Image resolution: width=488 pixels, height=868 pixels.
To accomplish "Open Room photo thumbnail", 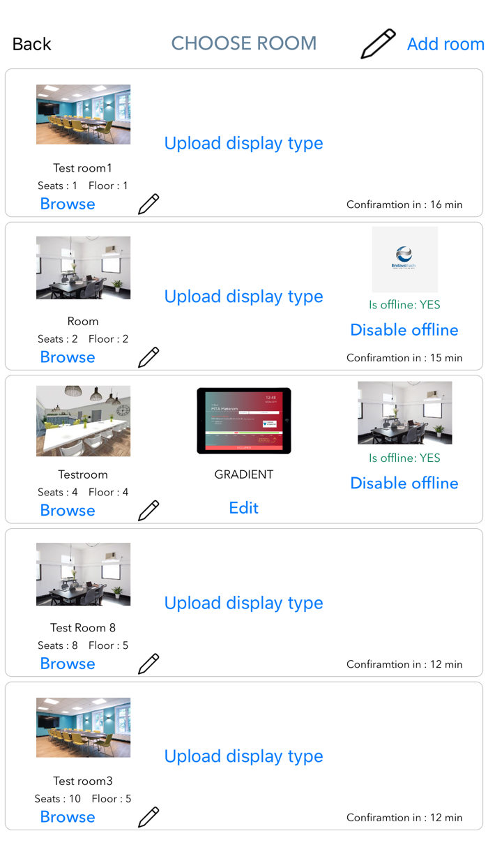I will [x=83, y=268].
